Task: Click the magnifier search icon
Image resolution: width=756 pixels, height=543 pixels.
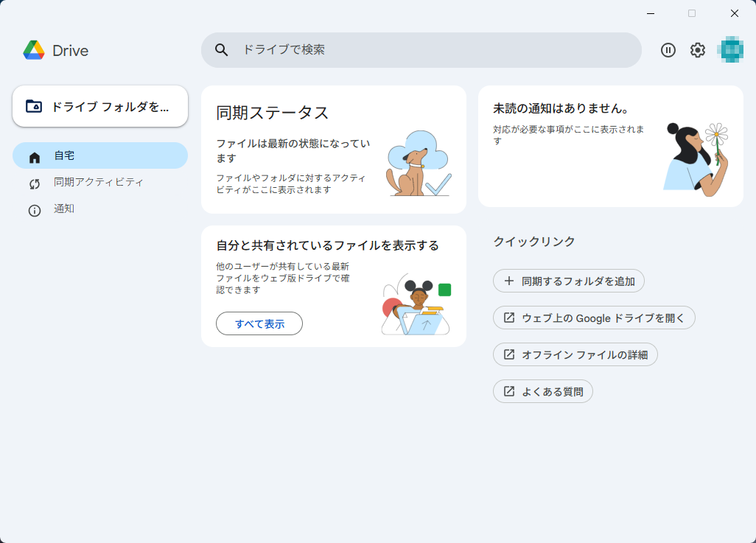Action: coord(222,50)
